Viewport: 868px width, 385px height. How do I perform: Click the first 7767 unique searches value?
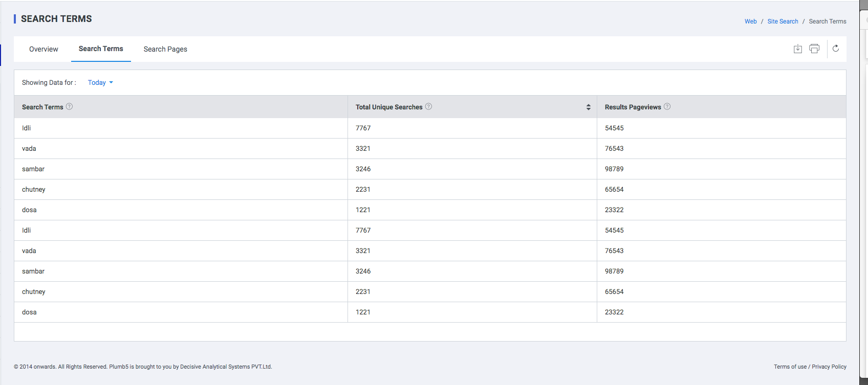363,128
